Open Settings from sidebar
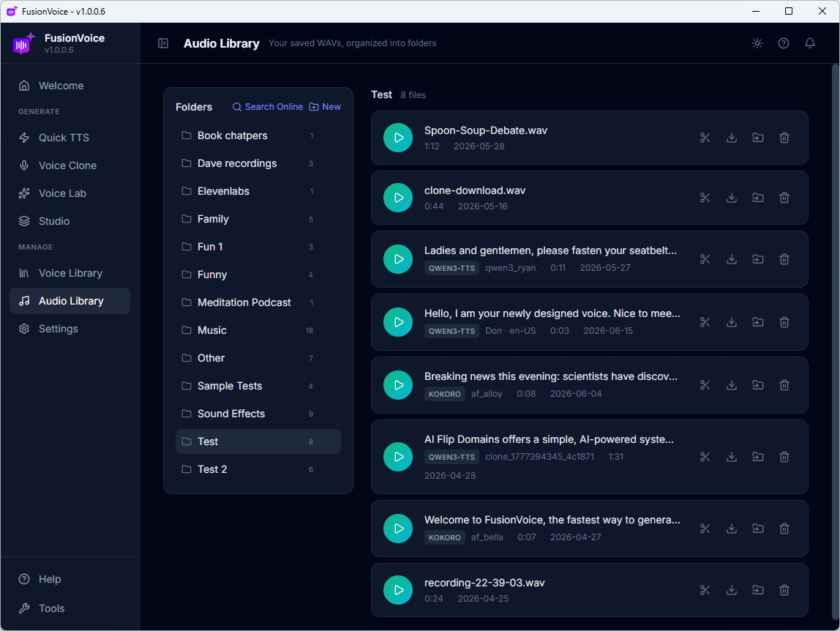The width and height of the screenshot is (840, 631). point(70,329)
